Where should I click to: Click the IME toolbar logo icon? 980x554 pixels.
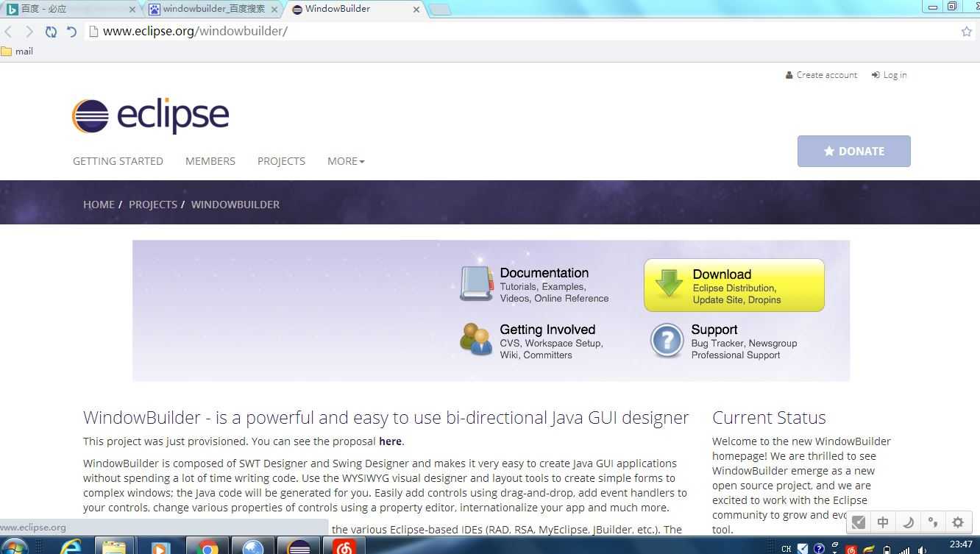click(x=858, y=522)
